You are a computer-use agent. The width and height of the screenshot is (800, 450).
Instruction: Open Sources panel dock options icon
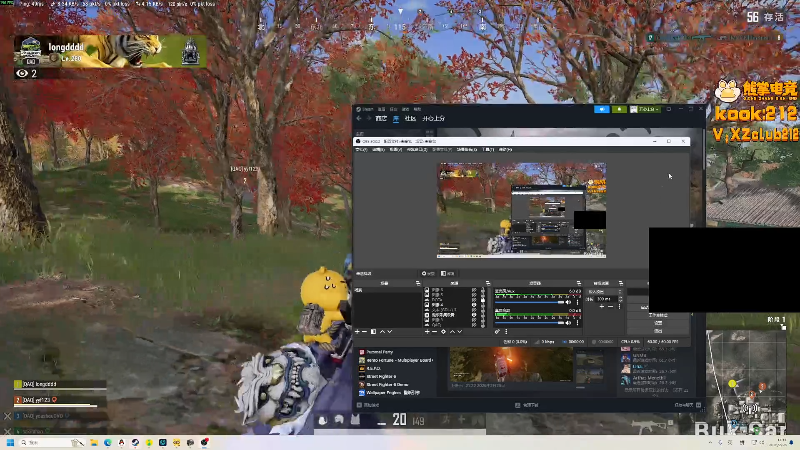click(x=488, y=283)
